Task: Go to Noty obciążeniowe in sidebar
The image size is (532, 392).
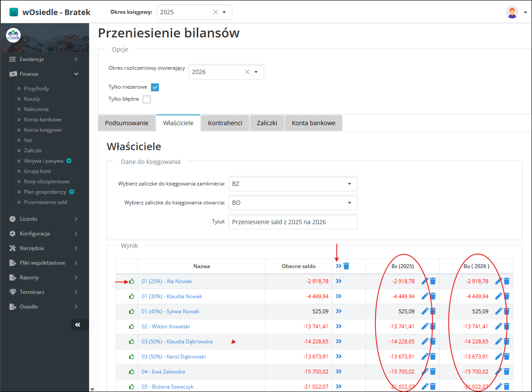Action: [x=46, y=182]
